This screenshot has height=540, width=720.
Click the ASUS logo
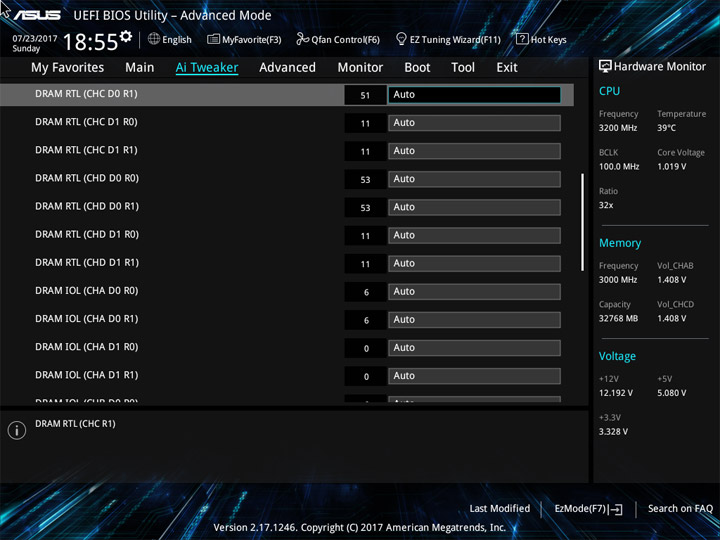click(x=37, y=15)
